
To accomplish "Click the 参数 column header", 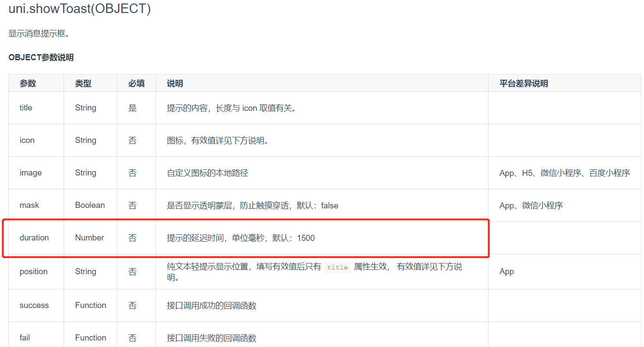I will (x=28, y=83).
